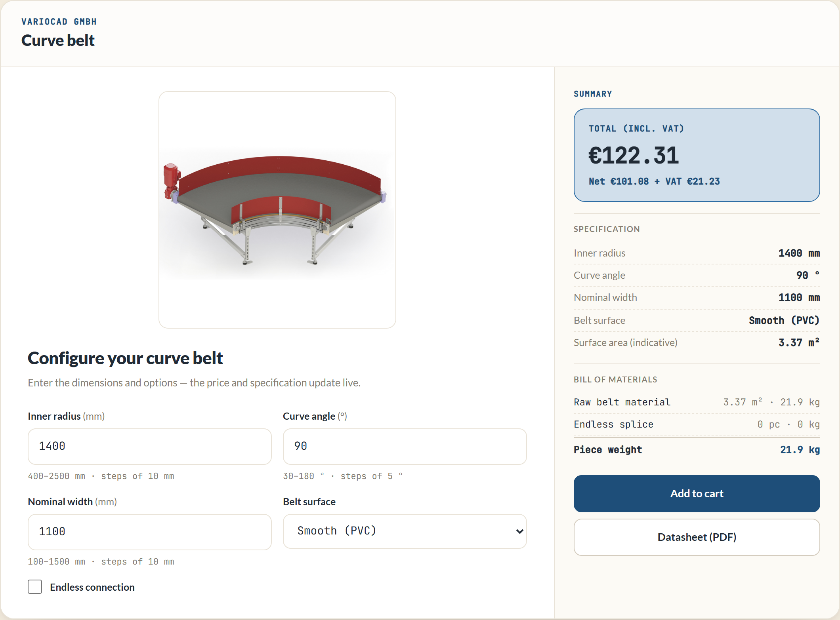
Task: Focus the Inner radius input field
Action: coord(149,446)
